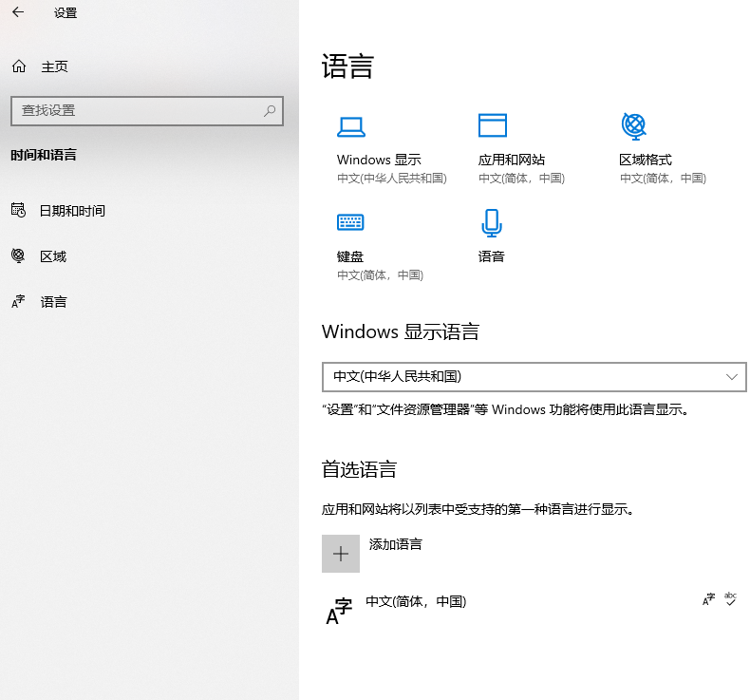Click the Windows 显示语言 heading
The height and width of the screenshot is (700, 750).
(x=401, y=331)
